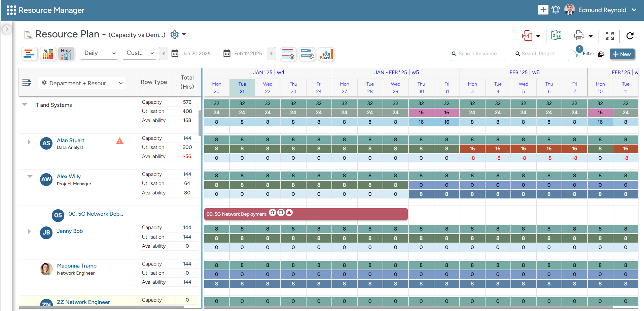Open the Resource Plan settings gear menu
Viewport: 644px width, 311px height.
(x=174, y=34)
